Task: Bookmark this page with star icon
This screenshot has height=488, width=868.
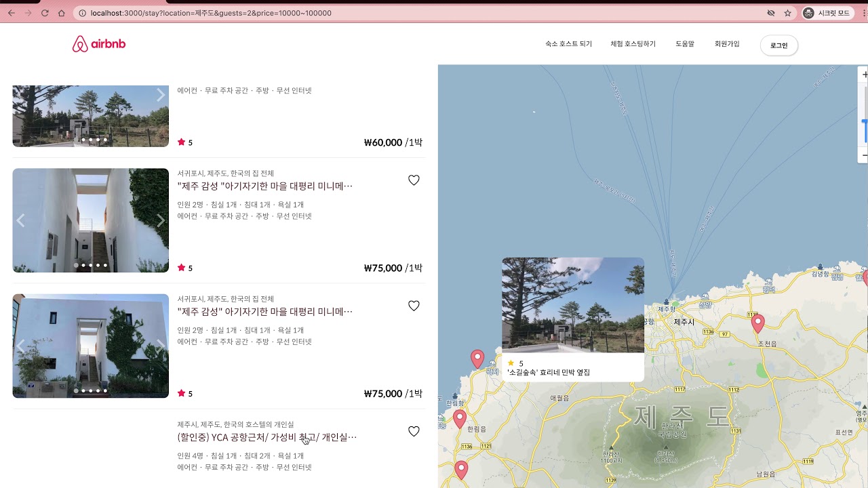Action: [x=787, y=13]
